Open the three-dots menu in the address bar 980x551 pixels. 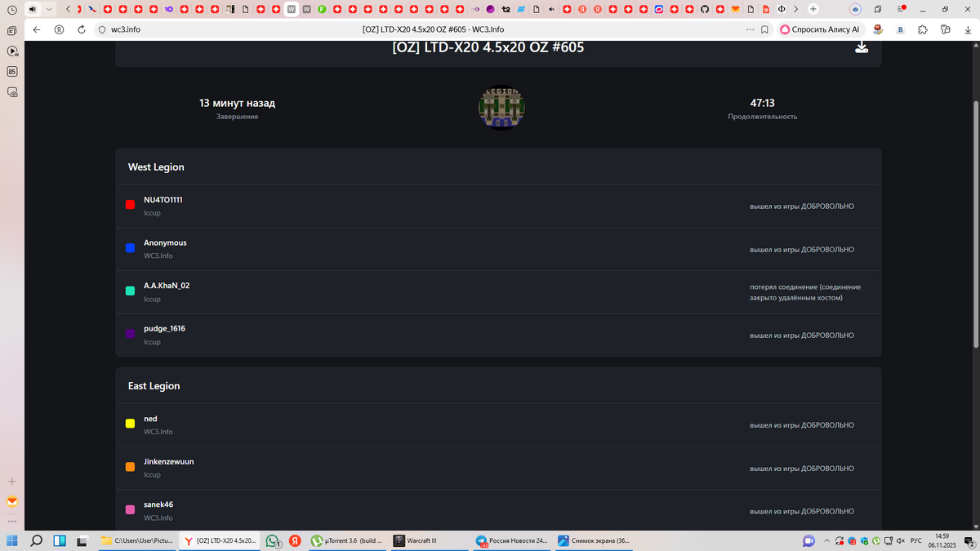pyautogui.click(x=750, y=29)
